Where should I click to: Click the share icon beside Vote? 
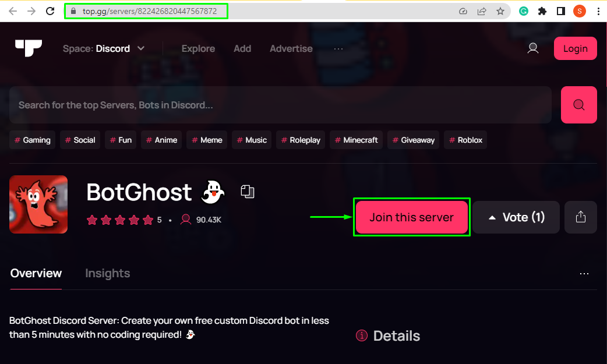click(581, 217)
